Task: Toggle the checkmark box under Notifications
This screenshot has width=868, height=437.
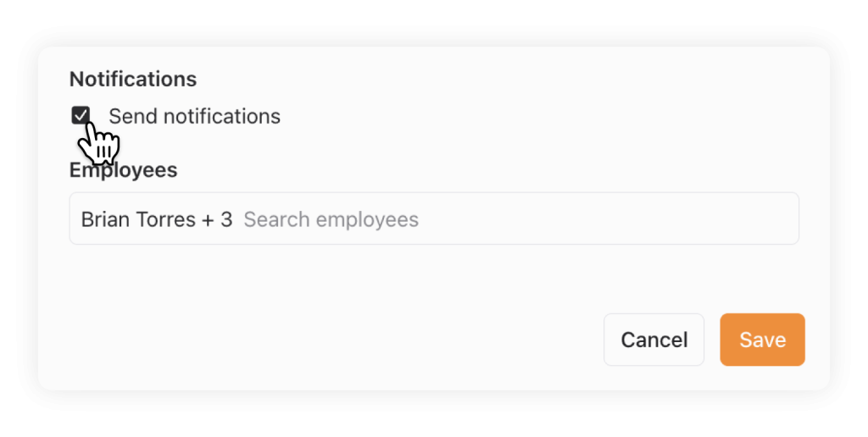Action: point(81,116)
